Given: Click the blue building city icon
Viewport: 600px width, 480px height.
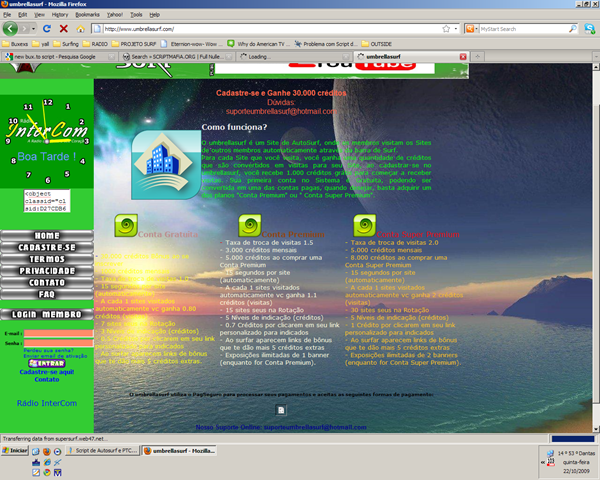Looking at the screenshot, I should 166,165.
